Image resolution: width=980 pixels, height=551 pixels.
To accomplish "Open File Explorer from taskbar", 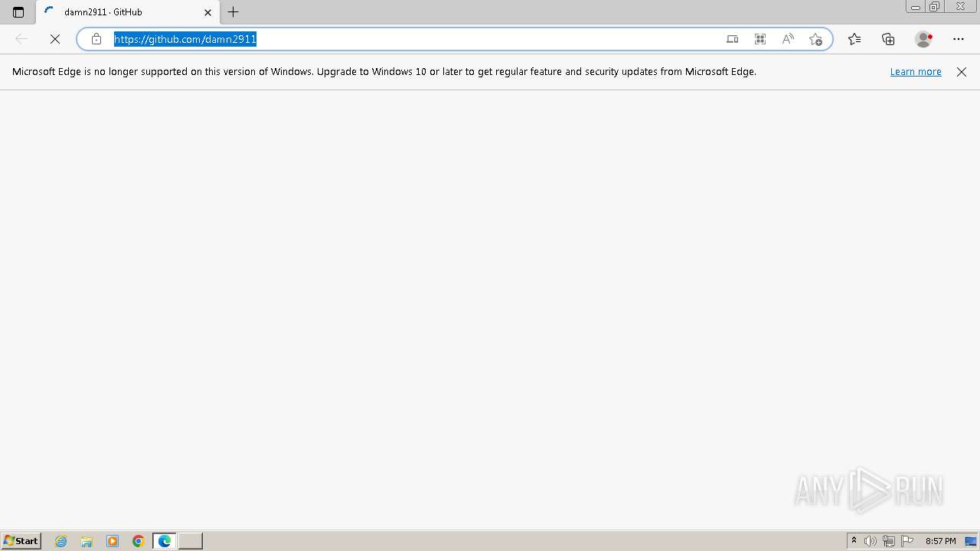I will (x=87, y=541).
